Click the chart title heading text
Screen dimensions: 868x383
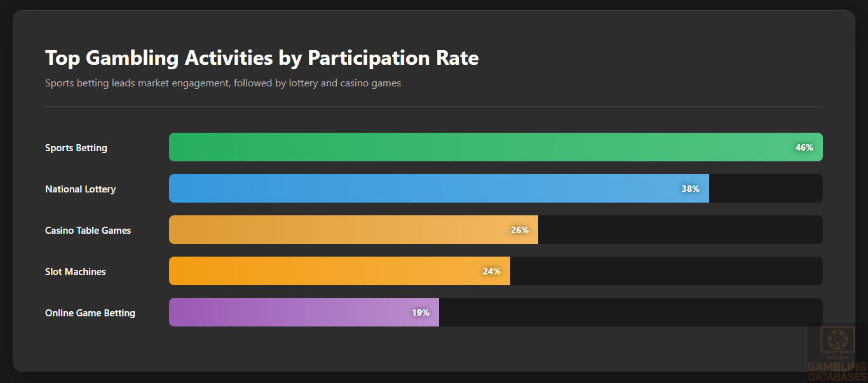[x=262, y=58]
